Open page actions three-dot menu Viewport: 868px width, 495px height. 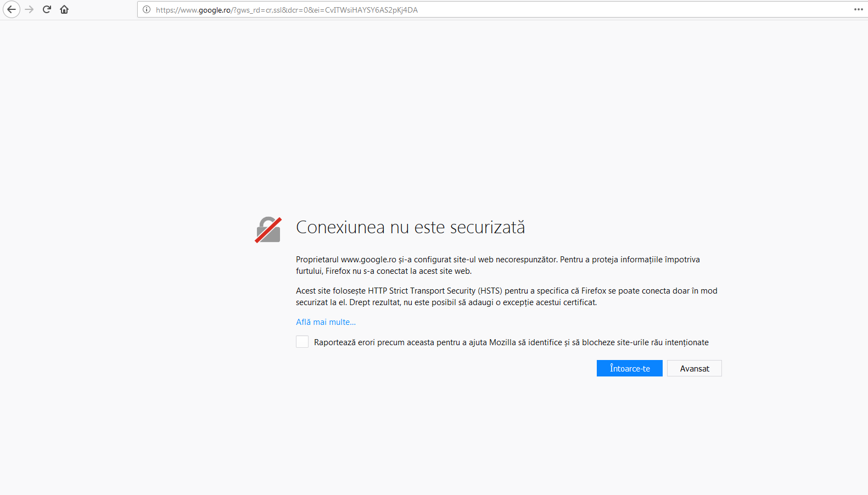(x=859, y=9)
